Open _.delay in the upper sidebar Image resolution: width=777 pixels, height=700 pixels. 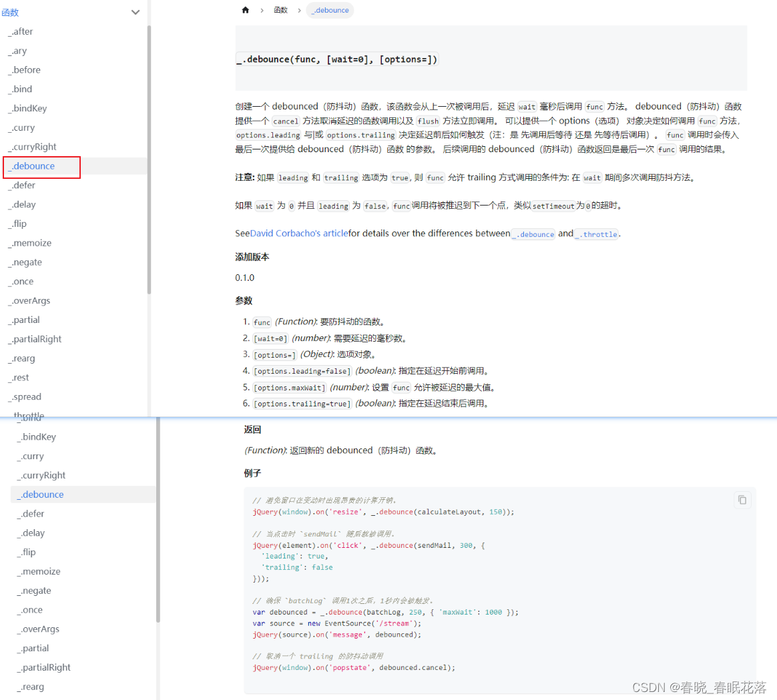click(x=22, y=205)
